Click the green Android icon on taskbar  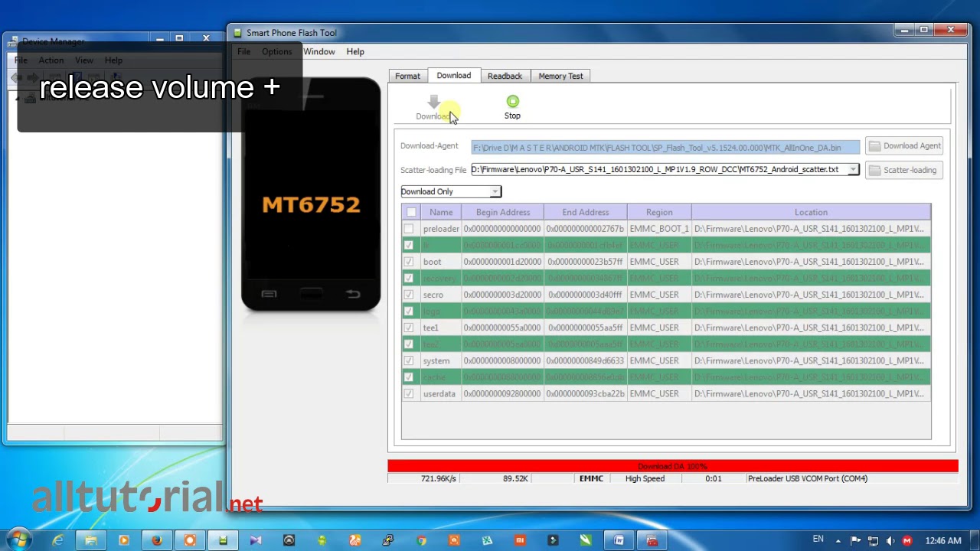click(x=322, y=541)
